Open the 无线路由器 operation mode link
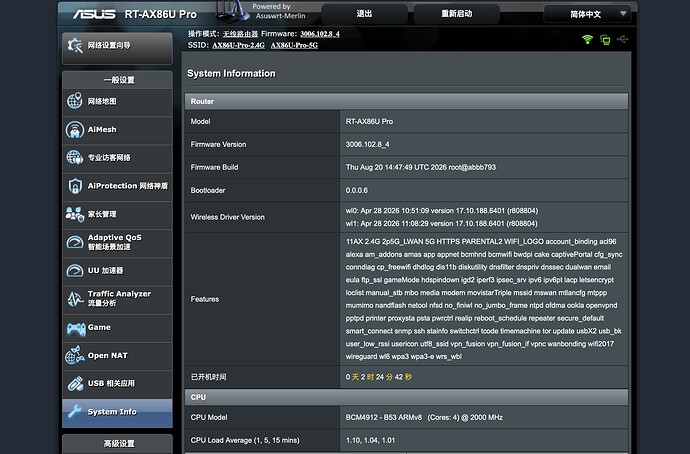 (240, 34)
